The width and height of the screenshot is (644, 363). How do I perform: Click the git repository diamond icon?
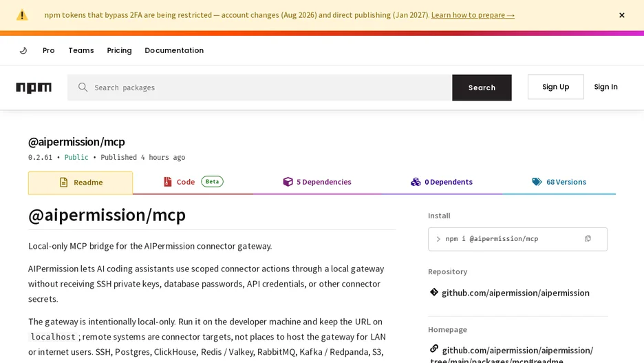pos(434,292)
